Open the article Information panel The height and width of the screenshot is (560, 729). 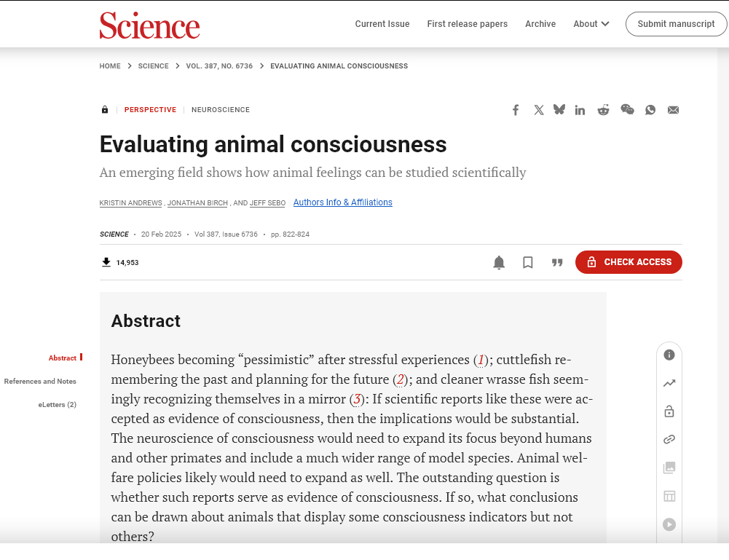[669, 355]
